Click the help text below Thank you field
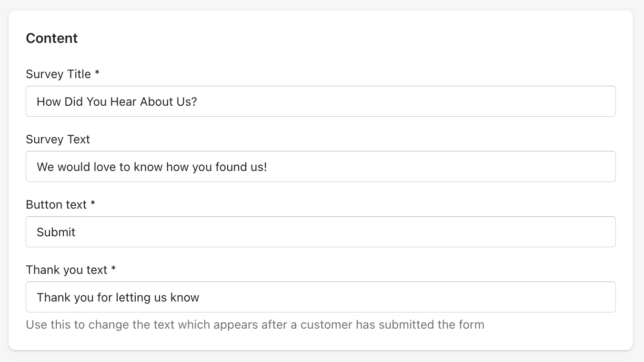The height and width of the screenshot is (362, 644). click(255, 325)
